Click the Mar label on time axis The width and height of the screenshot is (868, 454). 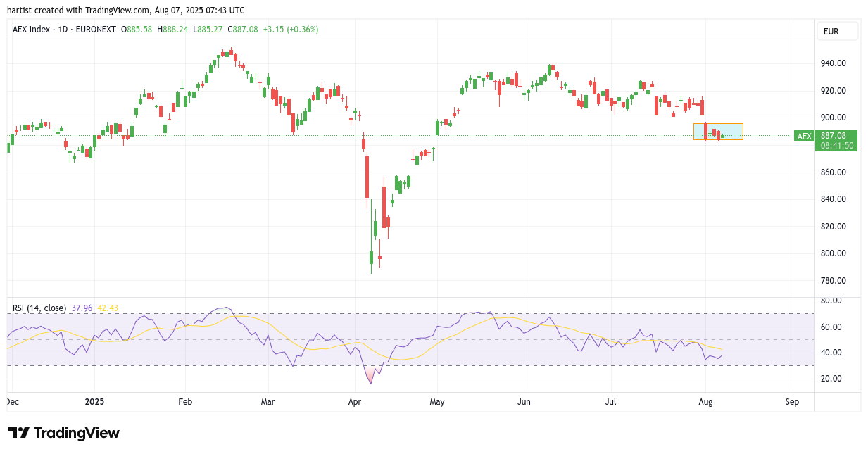click(x=268, y=402)
